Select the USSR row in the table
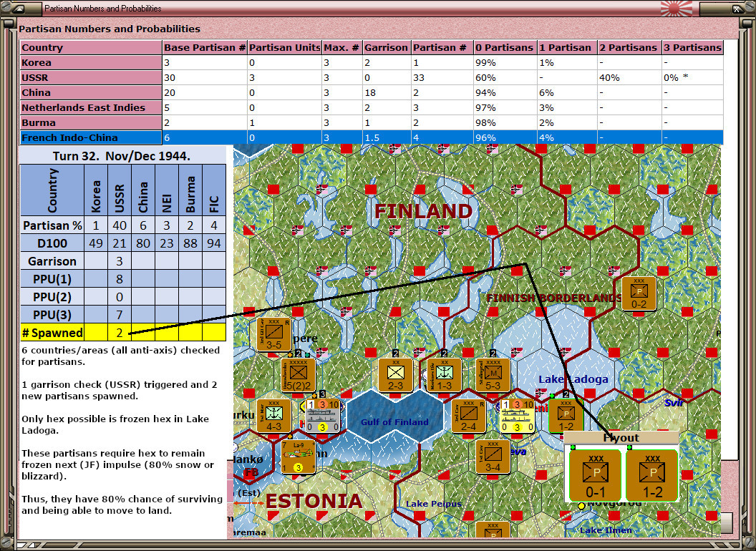The image size is (756, 551). (372, 77)
